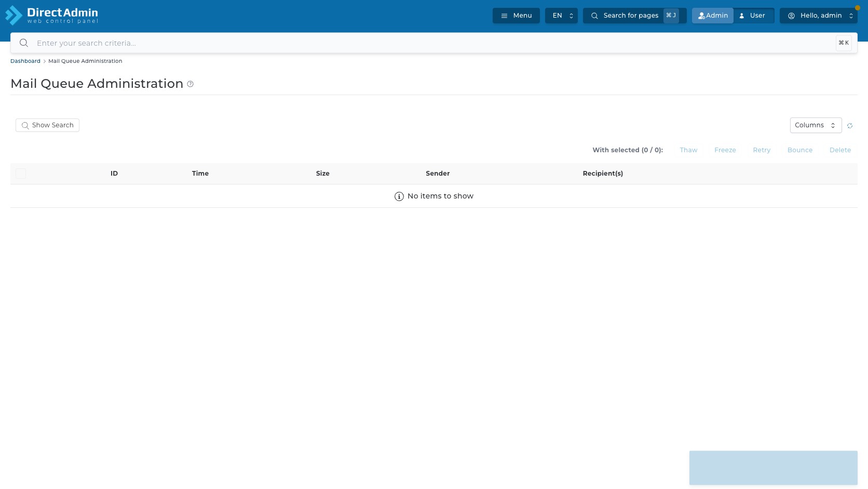Sort by the Size column header
Viewport: 868px width, 489px height.
click(323, 174)
